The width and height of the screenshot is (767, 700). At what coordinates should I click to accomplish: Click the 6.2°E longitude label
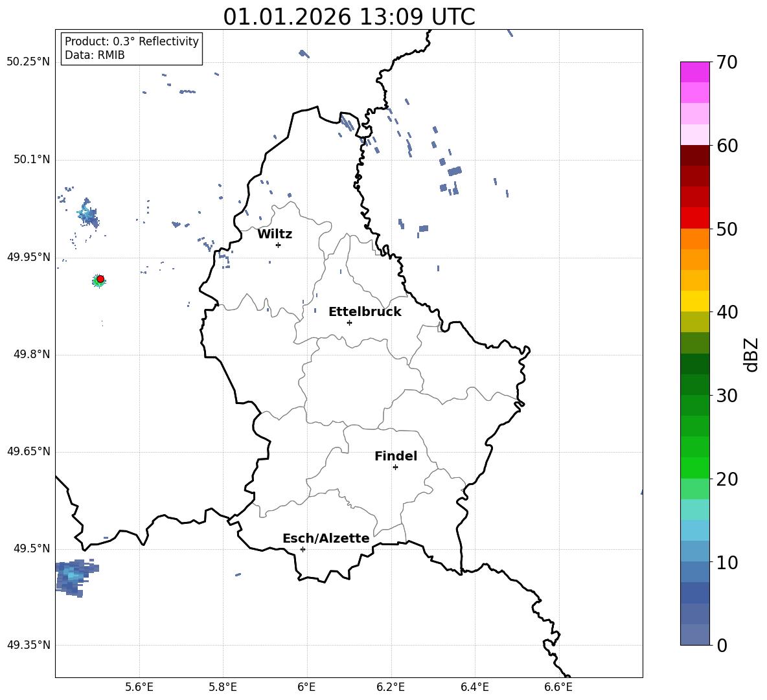tap(391, 687)
